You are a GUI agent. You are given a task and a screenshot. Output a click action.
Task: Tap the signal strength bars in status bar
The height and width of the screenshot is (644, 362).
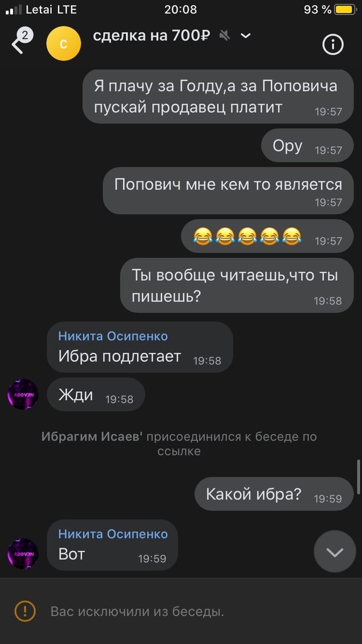coord(14,10)
